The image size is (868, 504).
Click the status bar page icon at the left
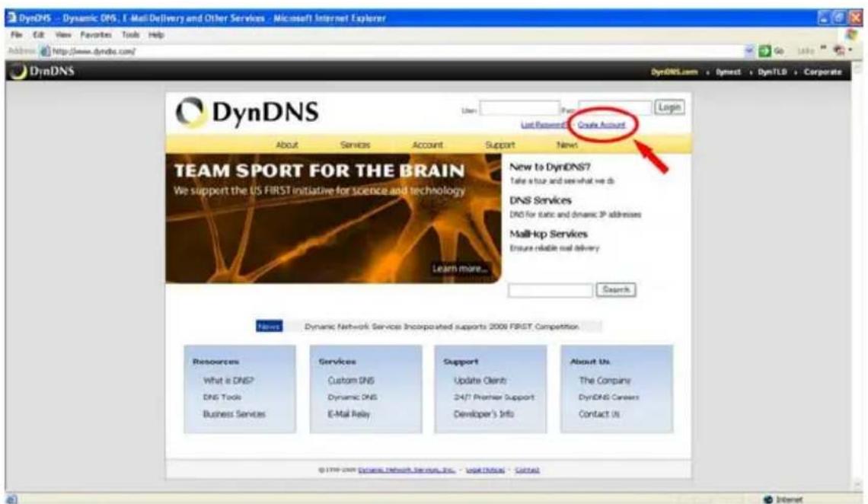(x=12, y=499)
